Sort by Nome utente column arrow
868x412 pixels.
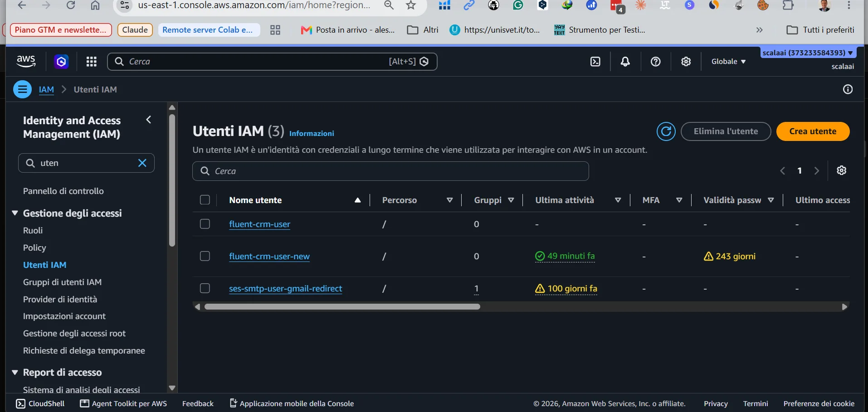(358, 200)
